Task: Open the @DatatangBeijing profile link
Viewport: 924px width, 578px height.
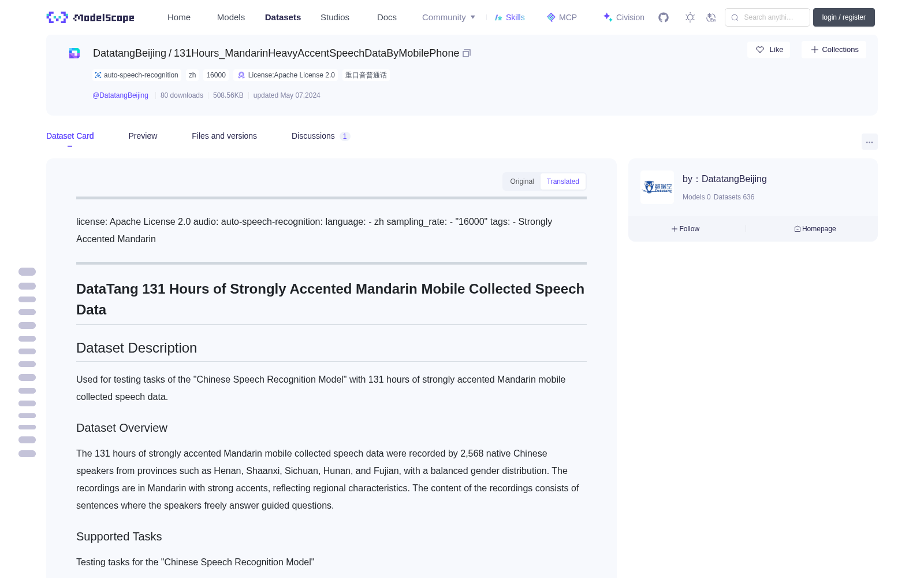Action: (x=120, y=95)
